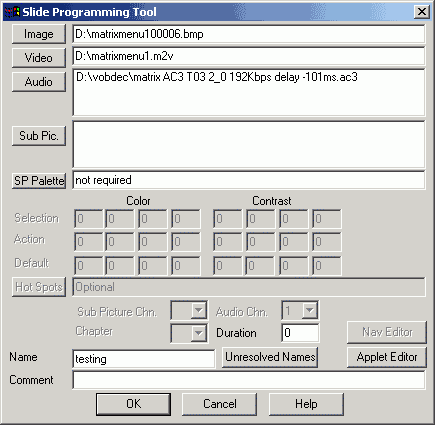The image size is (435, 425).
Task: Click the Image path field with matrixmenu100006.bmp
Action: coord(249,34)
